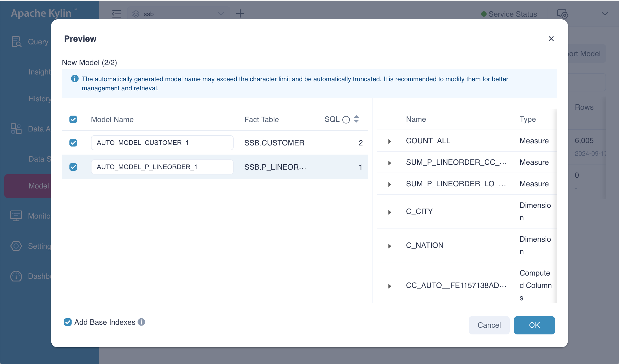
Task: Click the plus icon to add a project
Action: pos(240,13)
